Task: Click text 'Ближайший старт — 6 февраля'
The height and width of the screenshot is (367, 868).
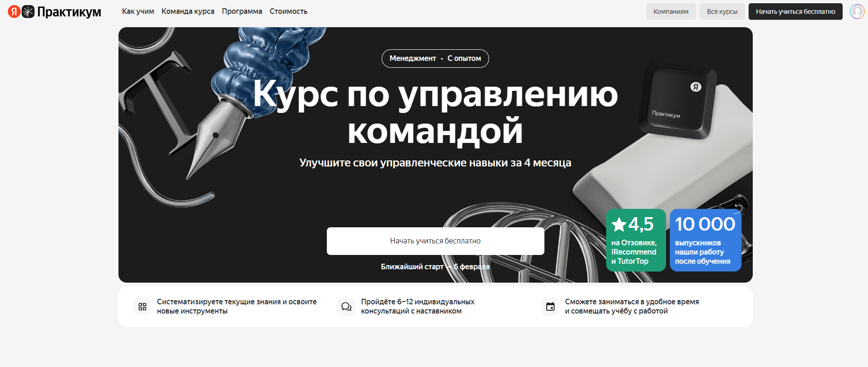Action: [435, 266]
